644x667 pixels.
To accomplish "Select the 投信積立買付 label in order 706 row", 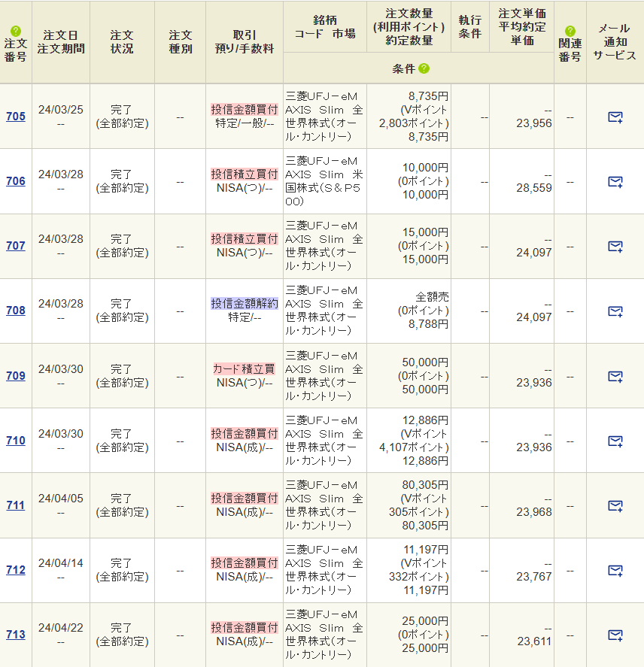I will [x=245, y=174].
